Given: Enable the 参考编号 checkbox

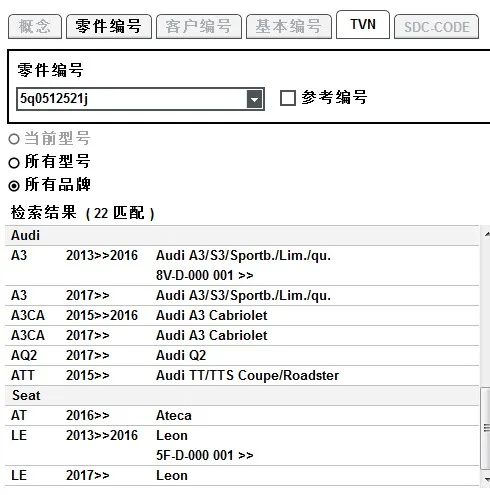Looking at the screenshot, I should coord(288,98).
